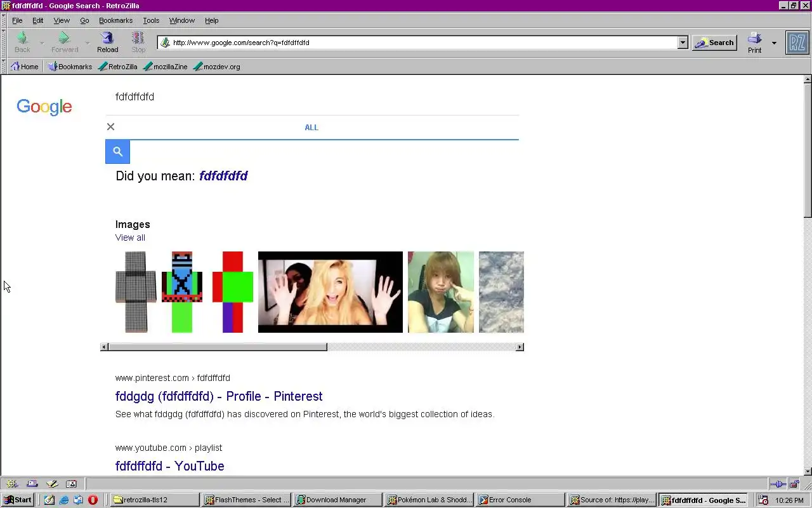Click the task scheduler tray icon
Image resolution: width=812 pixels, height=508 pixels.
coord(763,500)
